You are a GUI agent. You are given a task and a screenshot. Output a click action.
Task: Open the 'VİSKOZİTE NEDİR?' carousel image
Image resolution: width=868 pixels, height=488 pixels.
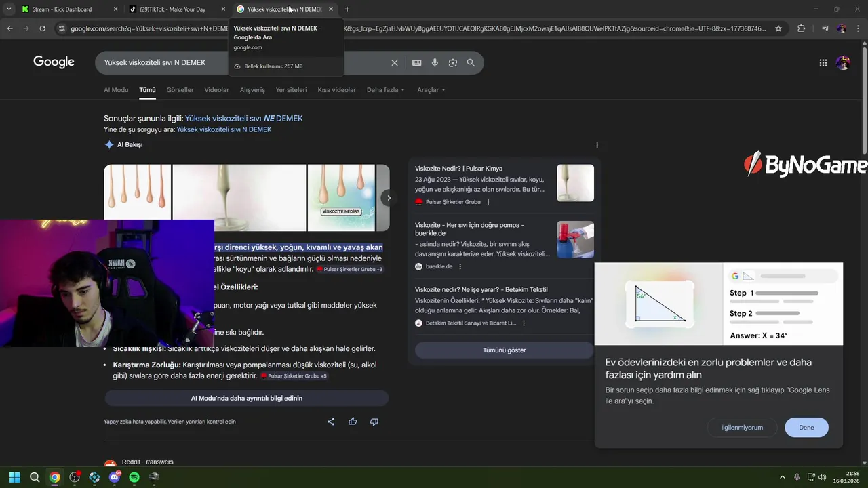point(341,197)
